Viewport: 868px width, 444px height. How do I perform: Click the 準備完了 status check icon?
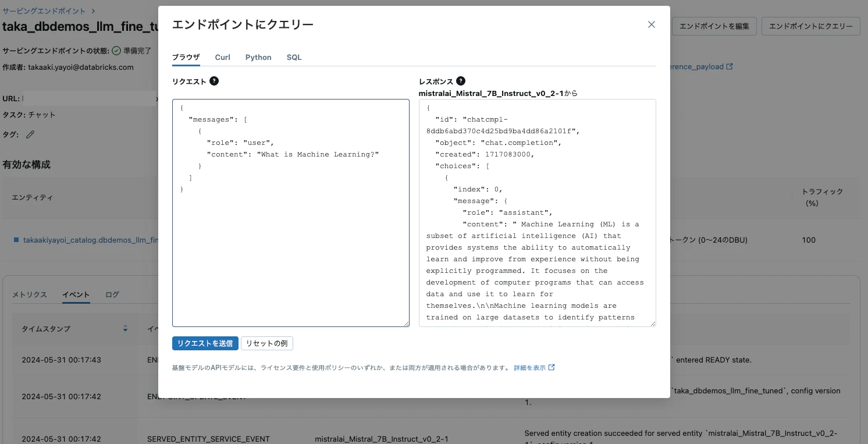point(116,51)
